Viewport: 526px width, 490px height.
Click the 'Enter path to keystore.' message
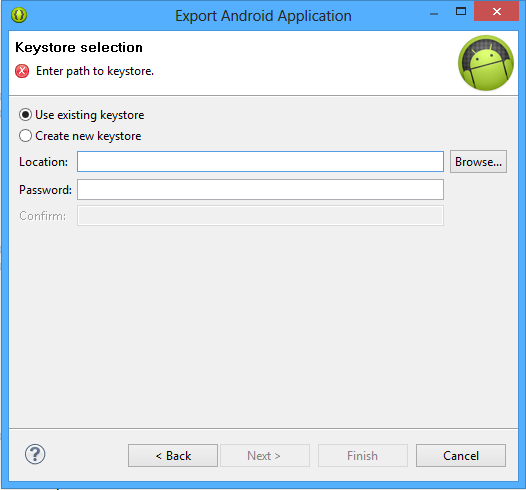point(95,71)
